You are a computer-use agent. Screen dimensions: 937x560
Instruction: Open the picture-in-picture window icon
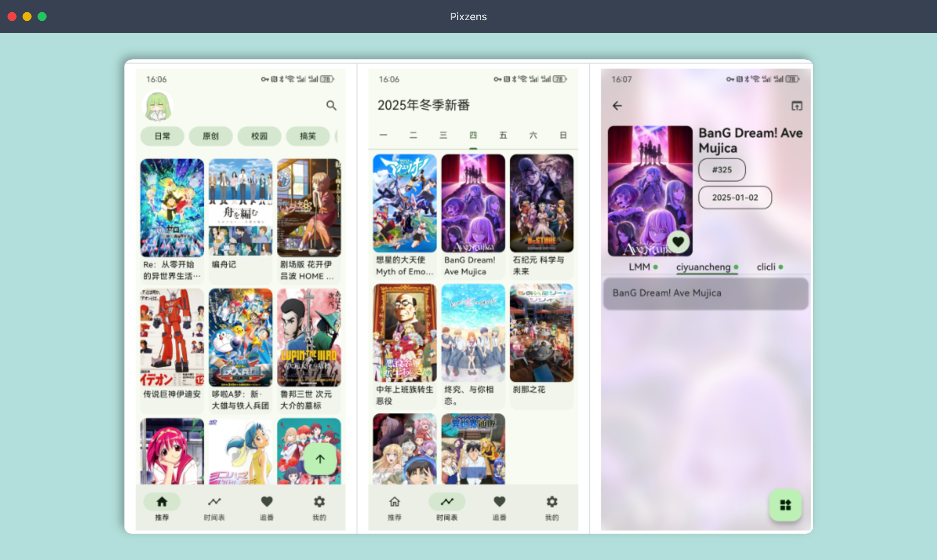tap(796, 106)
